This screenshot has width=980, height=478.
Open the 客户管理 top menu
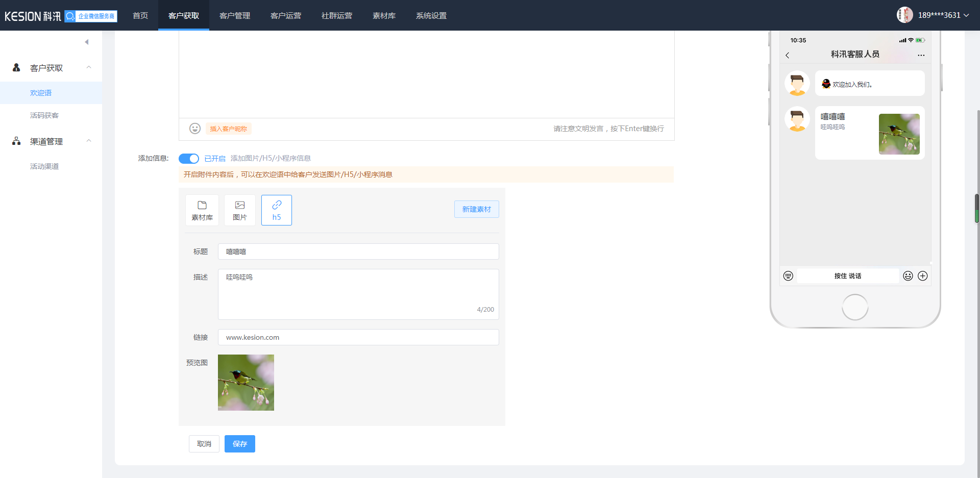point(235,15)
